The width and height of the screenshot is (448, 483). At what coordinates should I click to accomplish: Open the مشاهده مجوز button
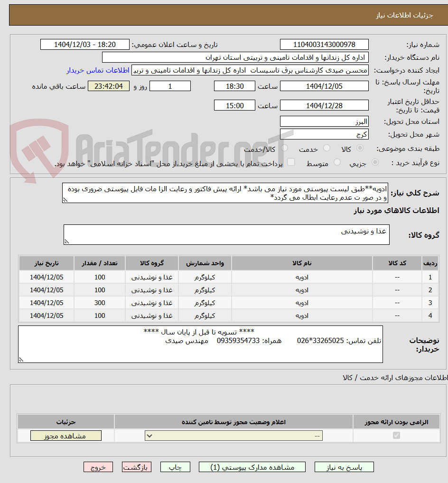point(66,436)
